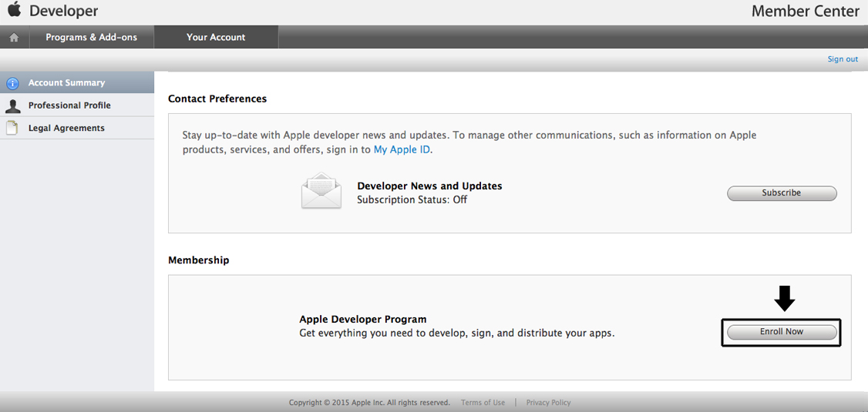
Task: Click the Professional Profile person icon
Action: coord(12,106)
